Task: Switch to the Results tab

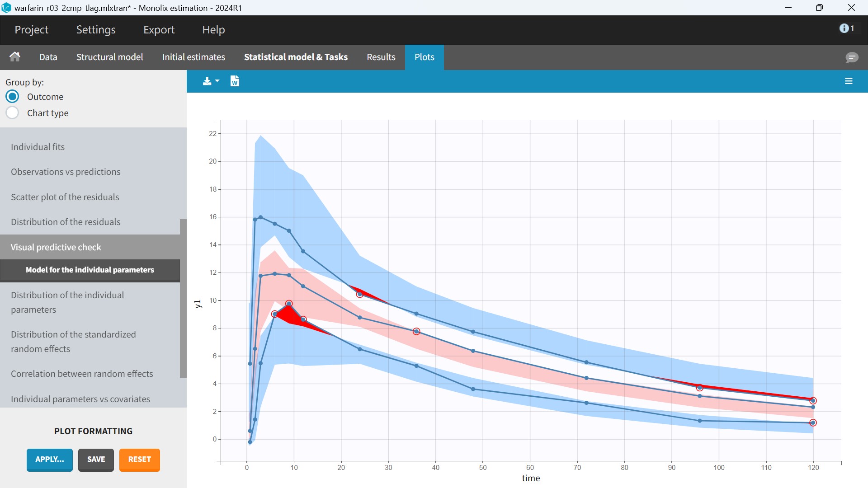Action: pos(381,57)
